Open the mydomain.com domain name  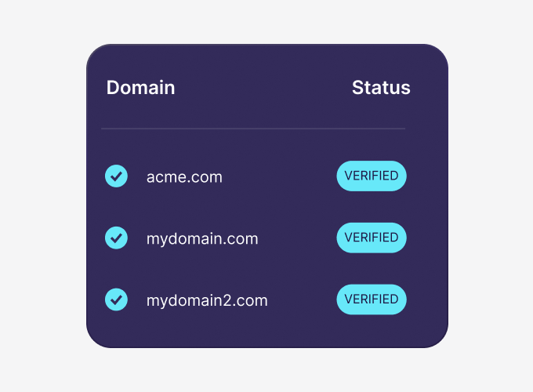tap(202, 238)
